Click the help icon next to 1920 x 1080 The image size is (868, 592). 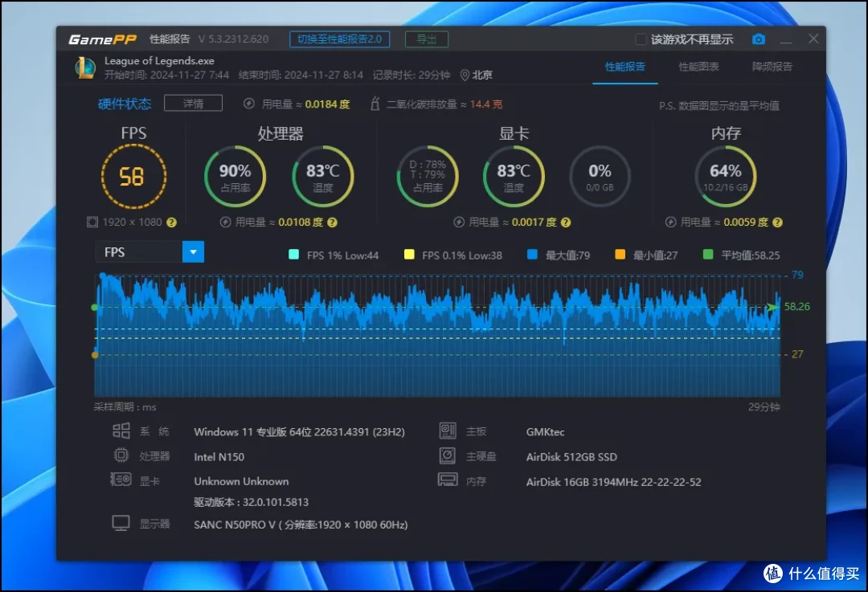click(x=172, y=223)
